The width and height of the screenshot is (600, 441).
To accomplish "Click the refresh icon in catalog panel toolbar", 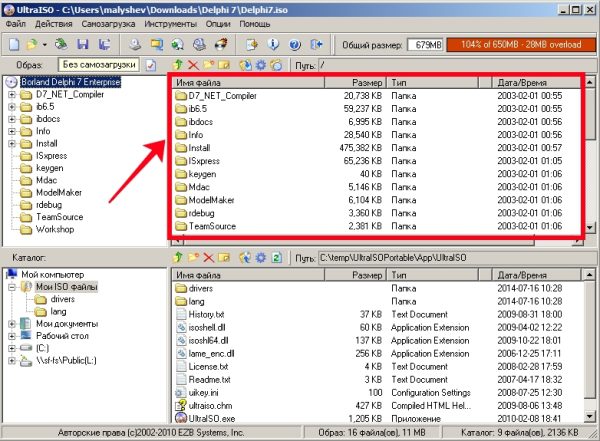I will [277, 257].
